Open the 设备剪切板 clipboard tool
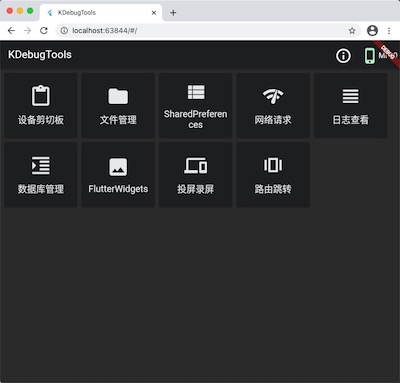 41,105
